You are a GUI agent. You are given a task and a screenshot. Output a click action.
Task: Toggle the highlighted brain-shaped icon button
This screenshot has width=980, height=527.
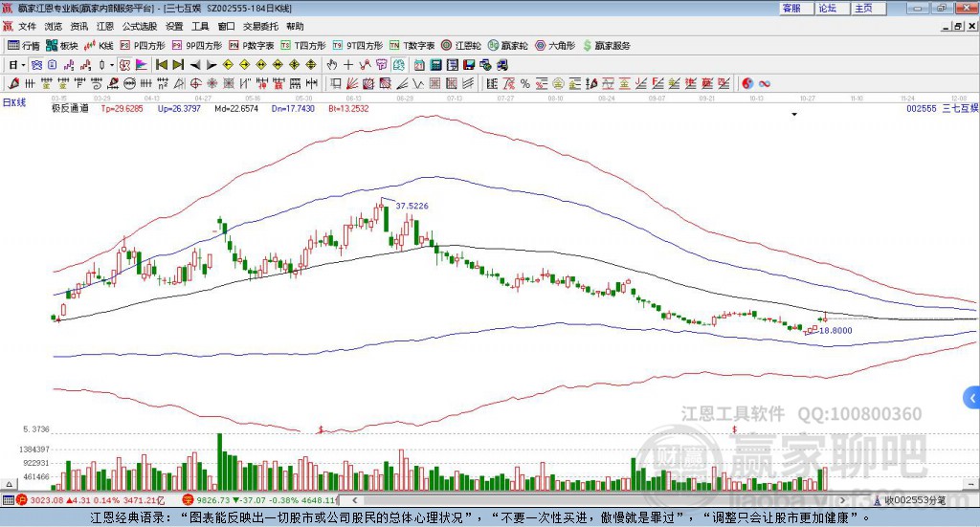[399, 65]
